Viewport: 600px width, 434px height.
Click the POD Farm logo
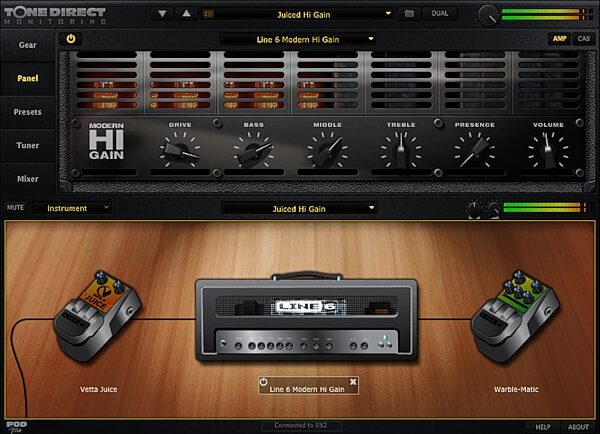point(16,427)
